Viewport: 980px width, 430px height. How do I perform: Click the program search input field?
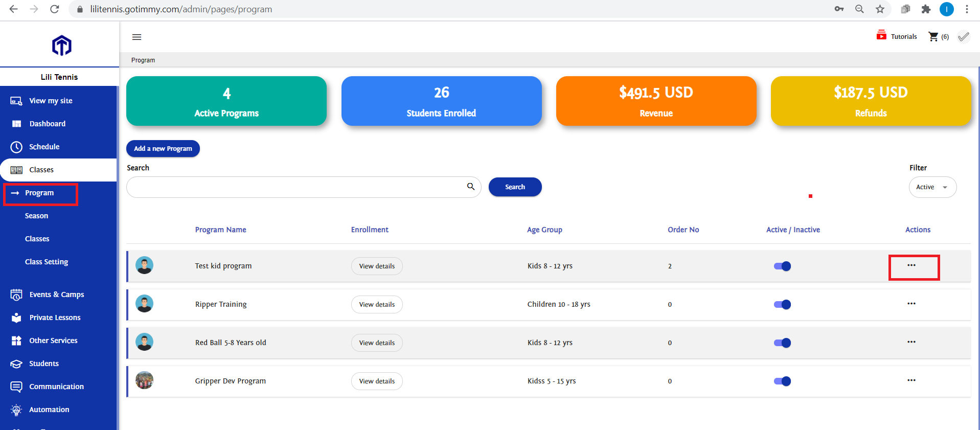[304, 187]
